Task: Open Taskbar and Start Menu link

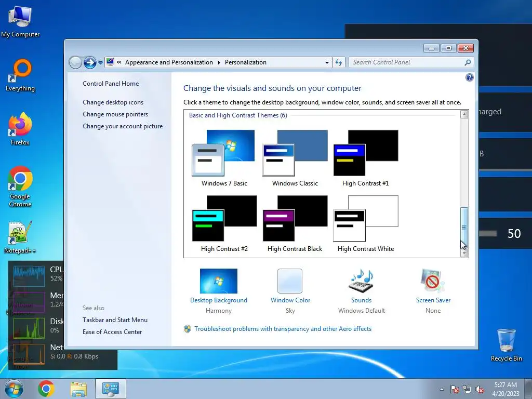Action: coord(115,320)
